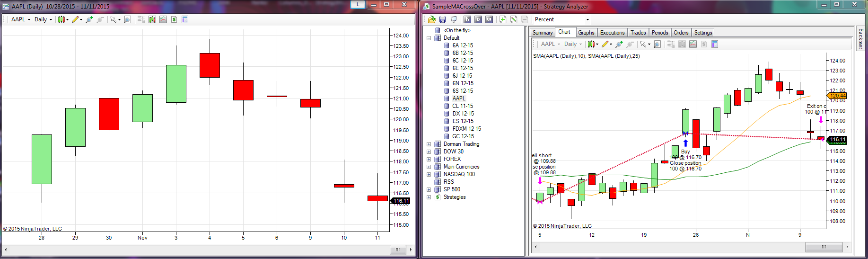Open Daily interval dropdown in left chart window
Screen dimensions: 868x259
pyautogui.click(x=43, y=19)
